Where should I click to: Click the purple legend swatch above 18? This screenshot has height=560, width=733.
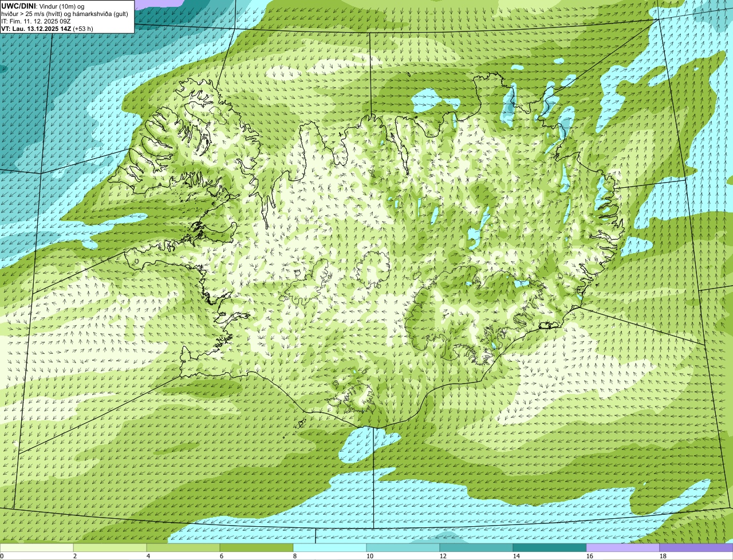point(696,547)
